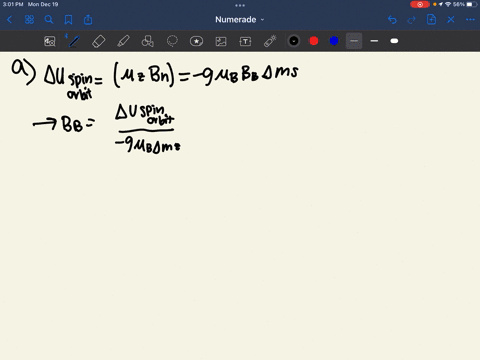The height and width of the screenshot is (360, 480).
Task: Activate the Laser pointer tool
Action: [x=270, y=41]
